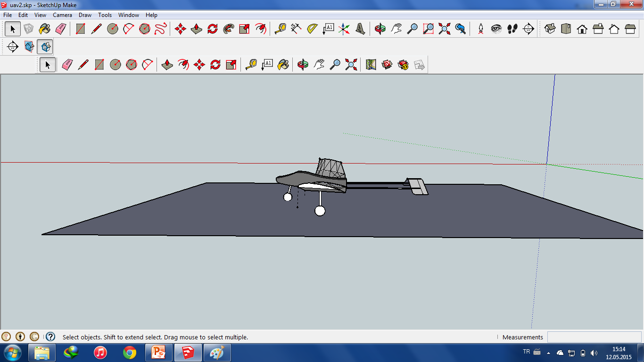Open iTunes from the taskbar
The width and height of the screenshot is (644, 362).
[100, 353]
